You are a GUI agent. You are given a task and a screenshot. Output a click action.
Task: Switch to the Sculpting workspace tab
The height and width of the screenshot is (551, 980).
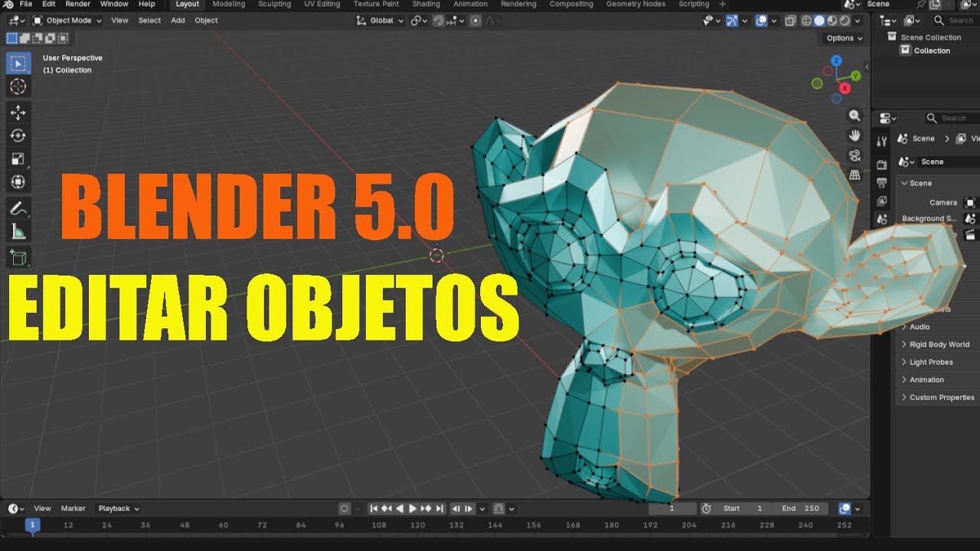[x=274, y=4]
